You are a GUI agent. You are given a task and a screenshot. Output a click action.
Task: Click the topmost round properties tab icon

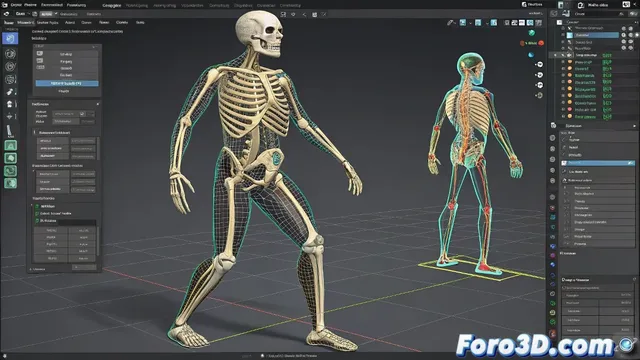click(553, 138)
